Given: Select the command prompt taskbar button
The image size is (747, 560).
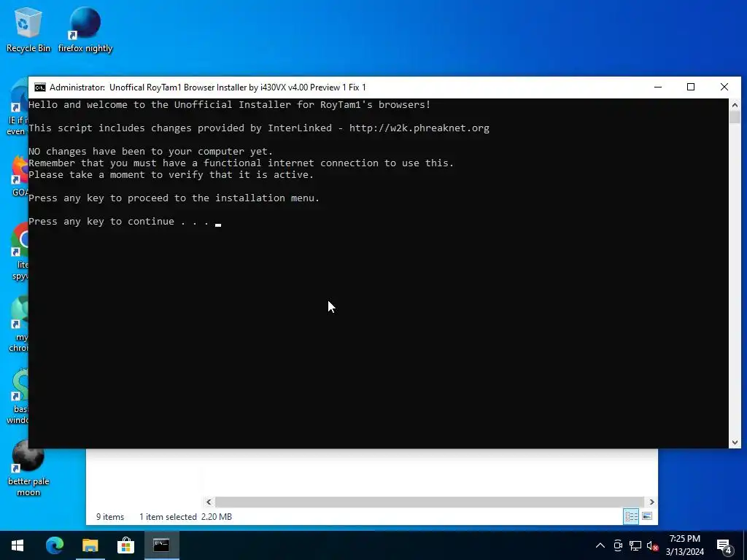Looking at the screenshot, I should [x=161, y=545].
